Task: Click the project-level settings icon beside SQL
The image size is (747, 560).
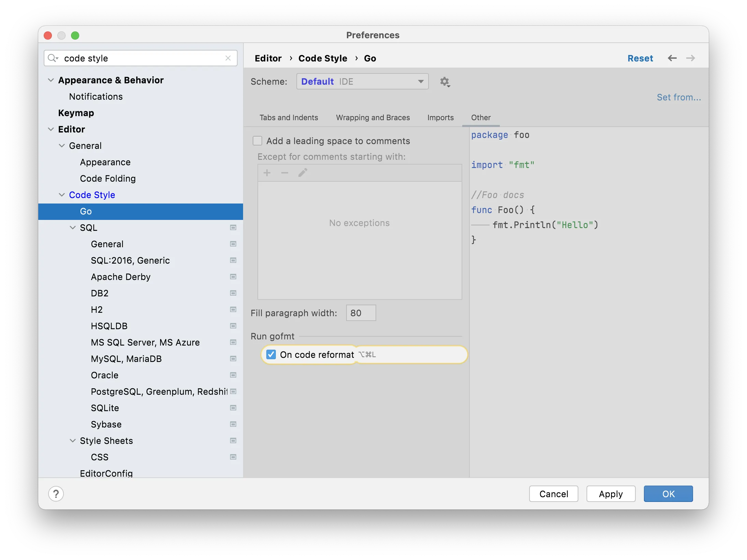Action: click(233, 228)
